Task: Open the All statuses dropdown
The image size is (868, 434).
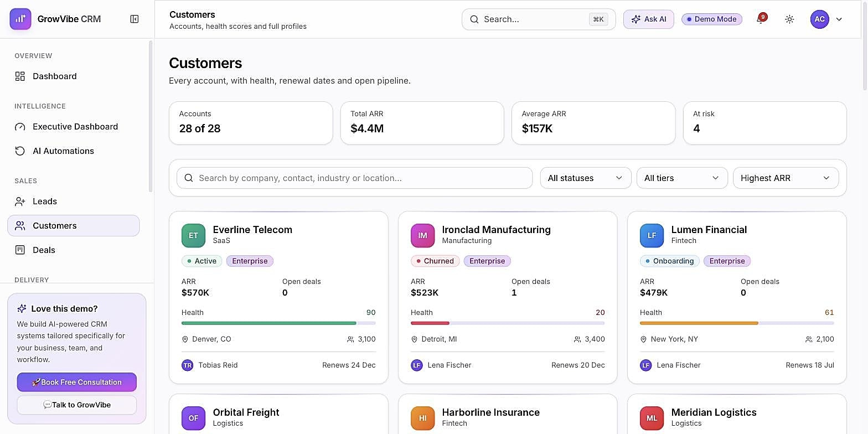Action: [586, 178]
